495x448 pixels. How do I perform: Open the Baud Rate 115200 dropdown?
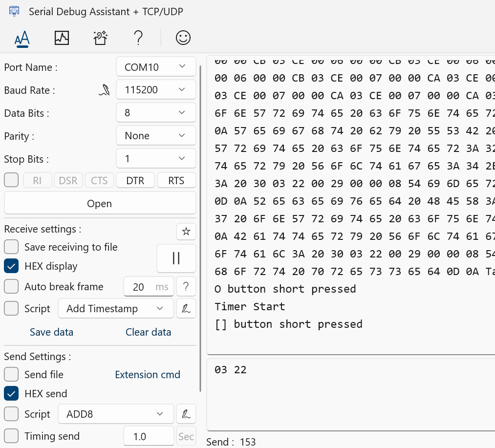click(156, 90)
